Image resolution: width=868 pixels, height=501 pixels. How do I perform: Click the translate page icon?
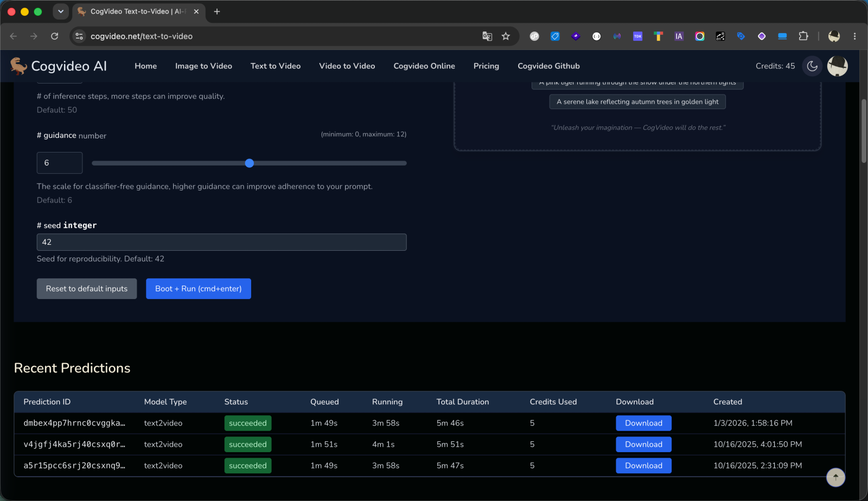point(487,36)
